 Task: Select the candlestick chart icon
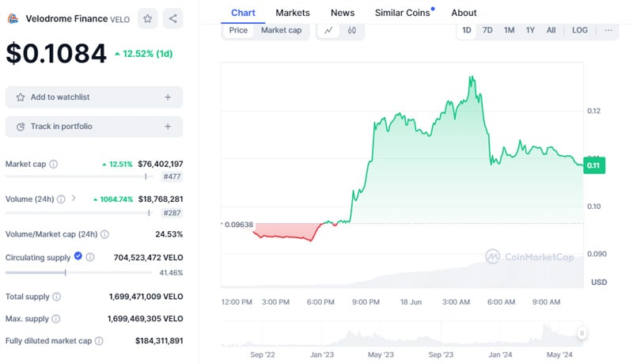click(x=351, y=30)
